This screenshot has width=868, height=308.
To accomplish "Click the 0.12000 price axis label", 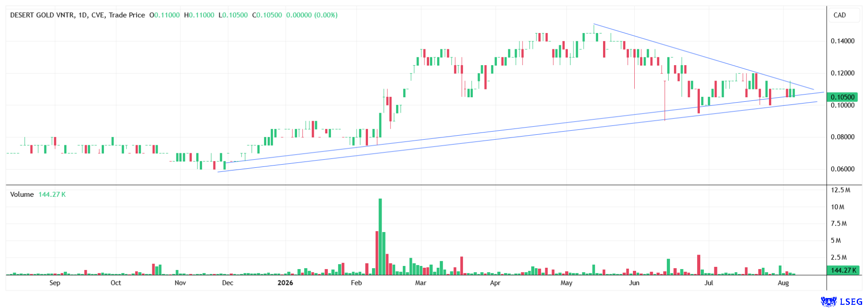I will [843, 73].
